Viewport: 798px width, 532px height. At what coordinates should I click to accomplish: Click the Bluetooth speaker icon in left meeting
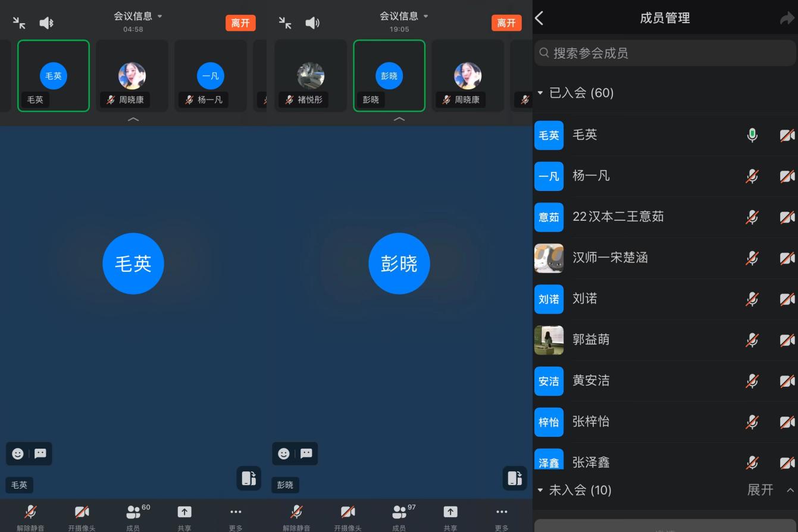(46, 23)
